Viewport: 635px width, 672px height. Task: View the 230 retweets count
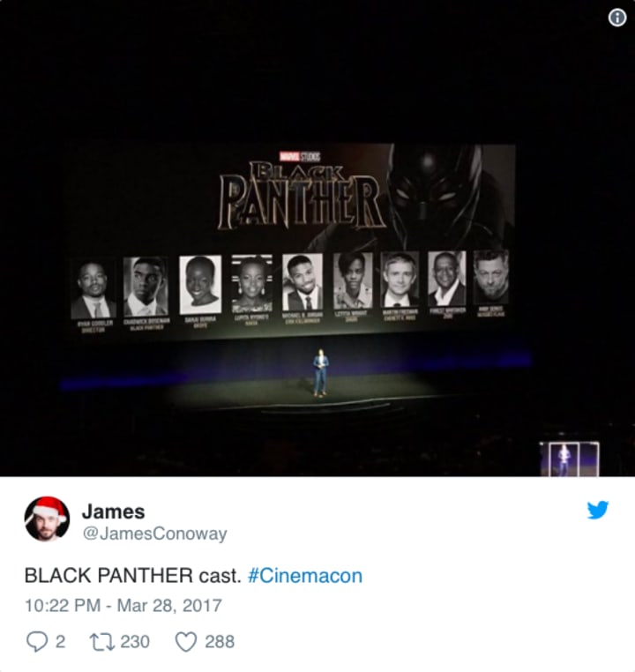pos(135,641)
